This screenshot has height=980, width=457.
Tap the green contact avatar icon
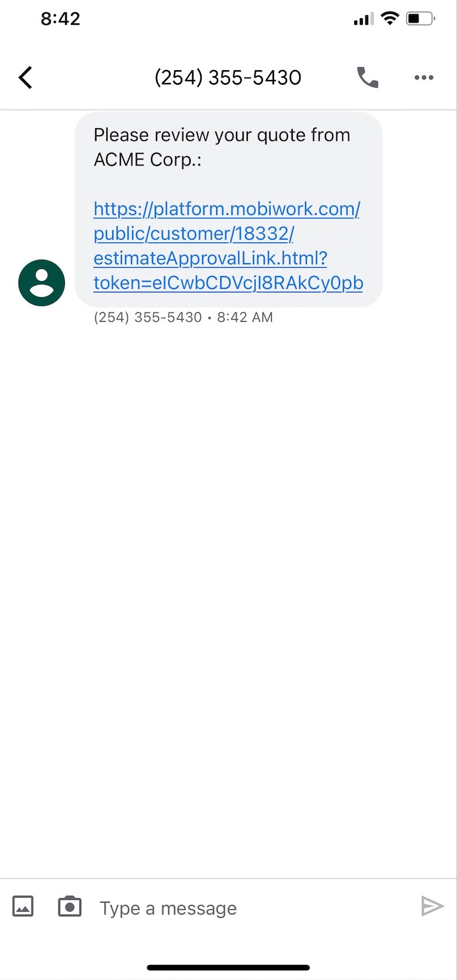[41, 283]
